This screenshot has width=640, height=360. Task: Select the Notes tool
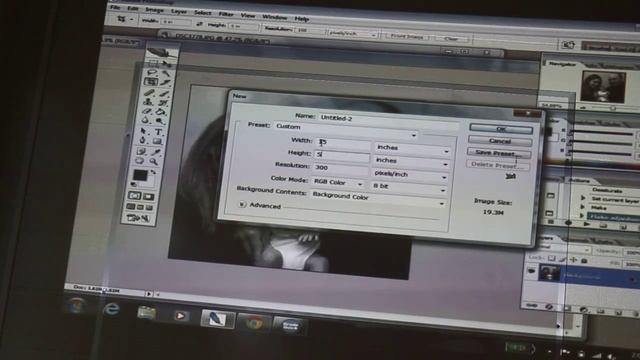142,151
